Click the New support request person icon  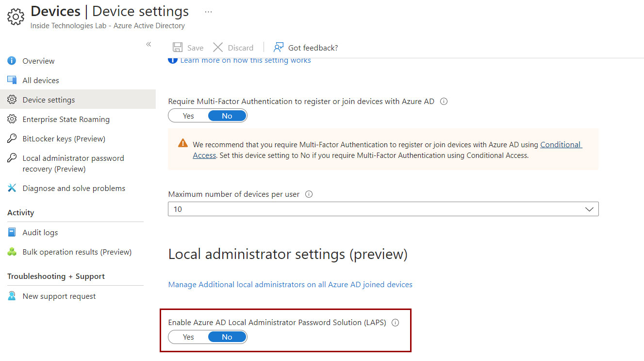pos(11,296)
